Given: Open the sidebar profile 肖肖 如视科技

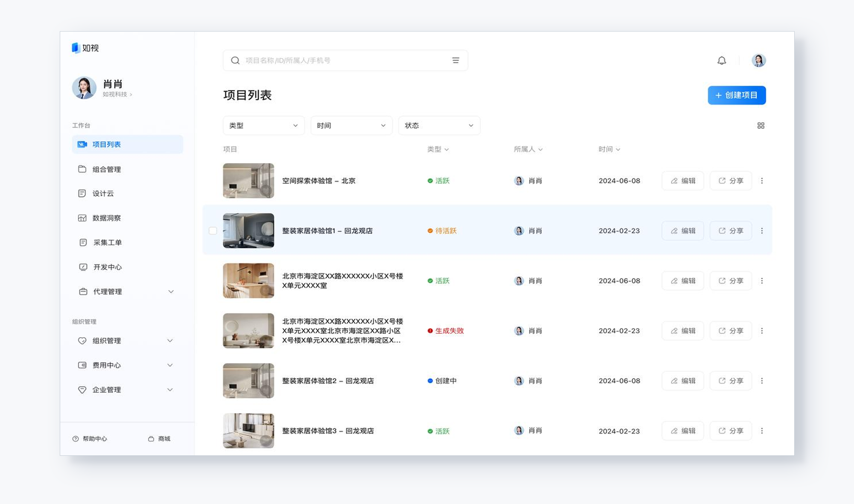Looking at the screenshot, I should tap(102, 88).
